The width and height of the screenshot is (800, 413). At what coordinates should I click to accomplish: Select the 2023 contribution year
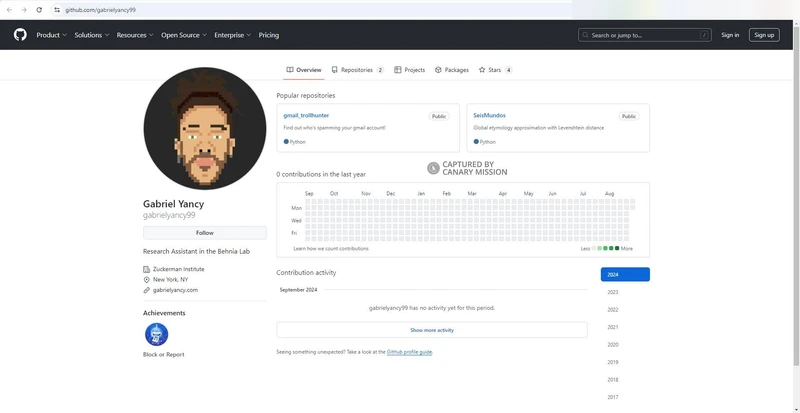click(613, 292)
